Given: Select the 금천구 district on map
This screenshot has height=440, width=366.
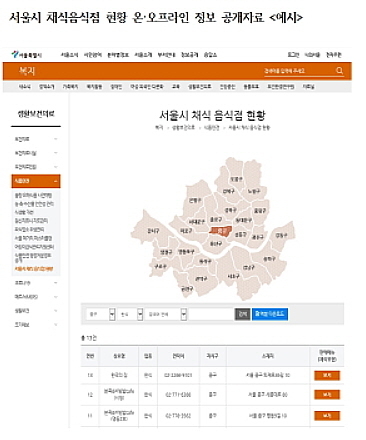Looking at the screenshot, I should tap(187, 289).
